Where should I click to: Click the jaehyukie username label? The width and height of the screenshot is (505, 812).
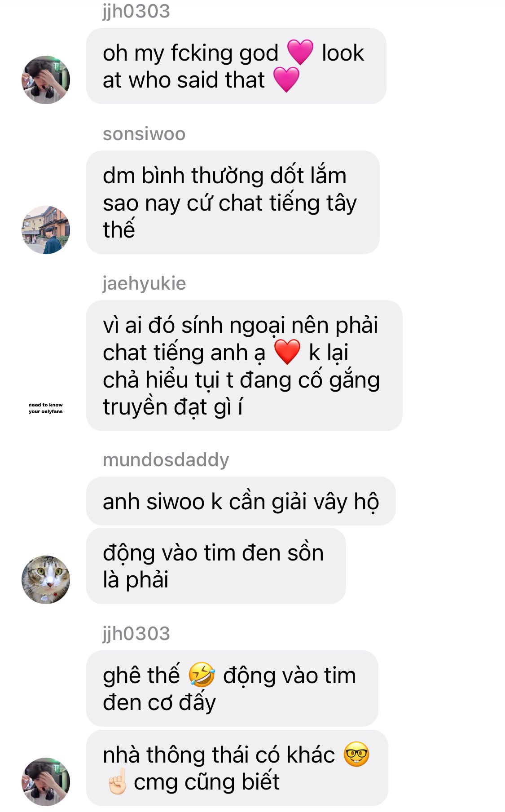click(144, 283)
